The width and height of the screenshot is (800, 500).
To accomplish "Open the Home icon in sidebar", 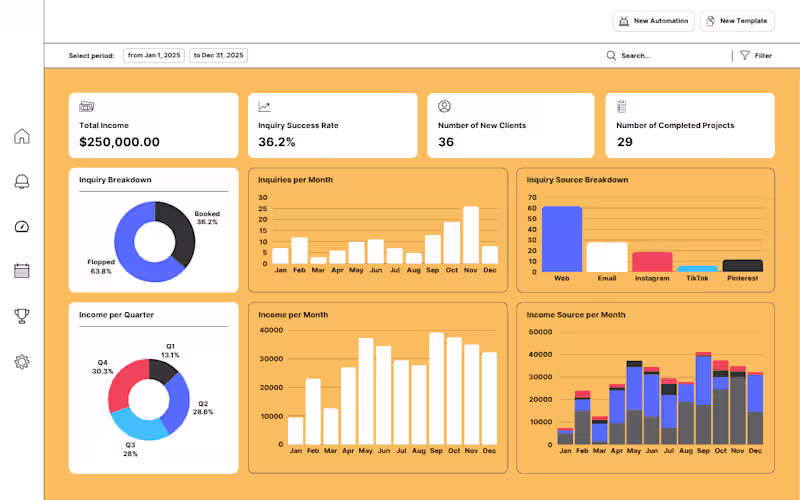I will click(x=21, y=136).
